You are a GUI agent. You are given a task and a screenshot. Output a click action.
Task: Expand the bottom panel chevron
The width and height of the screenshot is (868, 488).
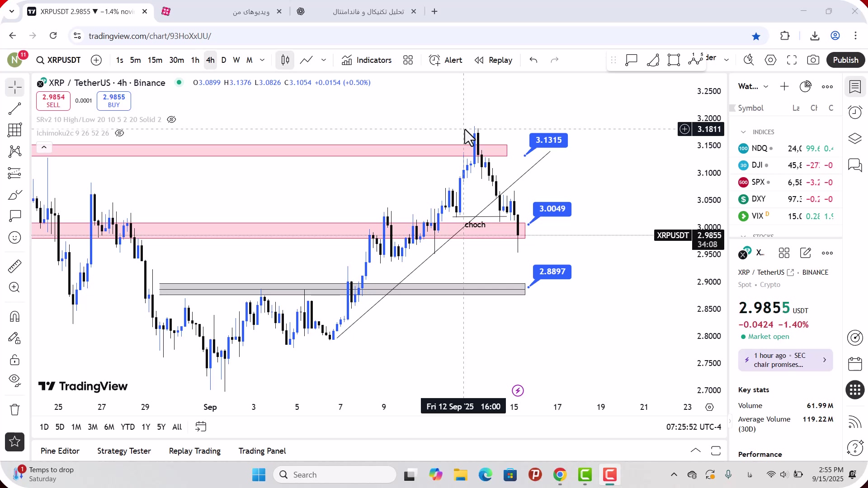coord(696,450)
